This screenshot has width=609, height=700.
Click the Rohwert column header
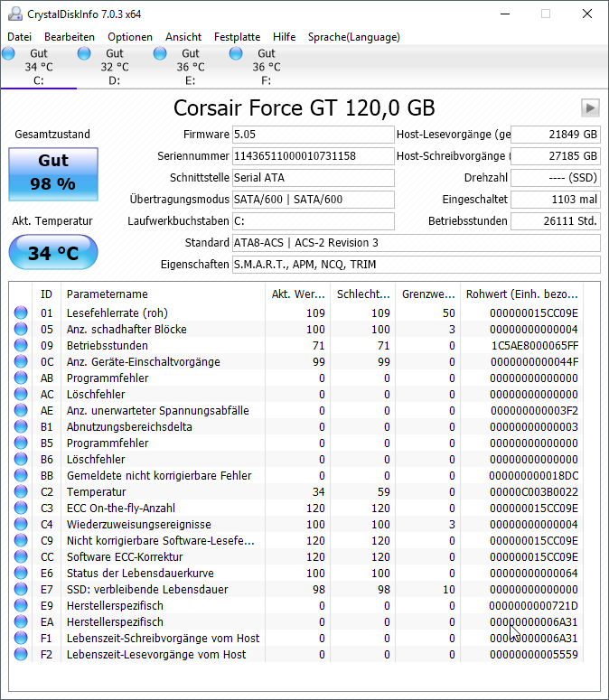(x=522, y=294)
